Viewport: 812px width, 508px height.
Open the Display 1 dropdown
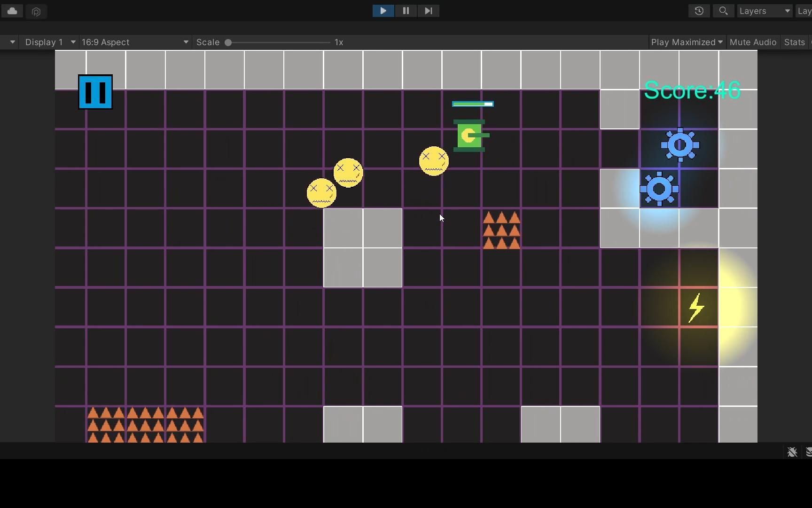point(50,42)
